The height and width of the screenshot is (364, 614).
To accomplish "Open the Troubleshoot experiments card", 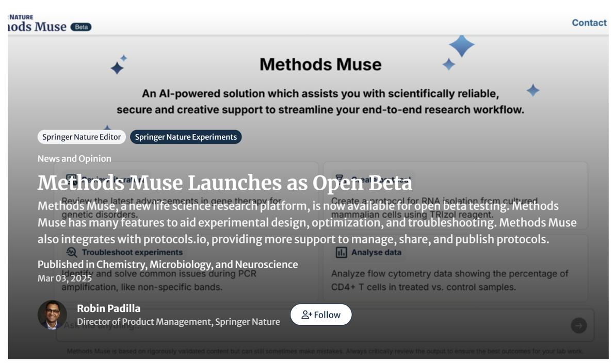I will (x=186, y=269).
